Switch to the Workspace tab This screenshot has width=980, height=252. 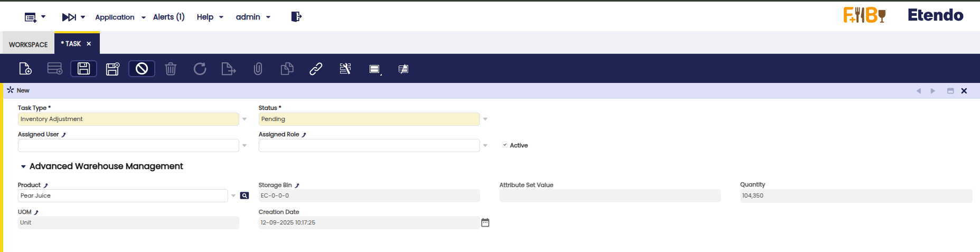(29, 44)
